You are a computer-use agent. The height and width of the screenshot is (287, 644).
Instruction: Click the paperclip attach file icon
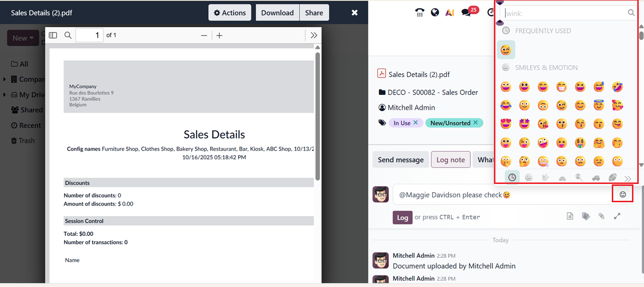(x=601, y=216)
